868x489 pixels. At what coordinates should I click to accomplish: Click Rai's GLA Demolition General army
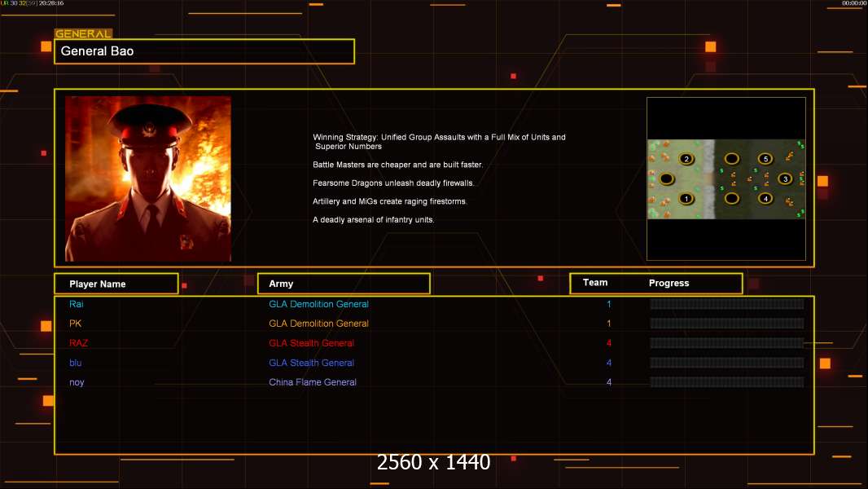pyautogui.click(x=318, y=304)
